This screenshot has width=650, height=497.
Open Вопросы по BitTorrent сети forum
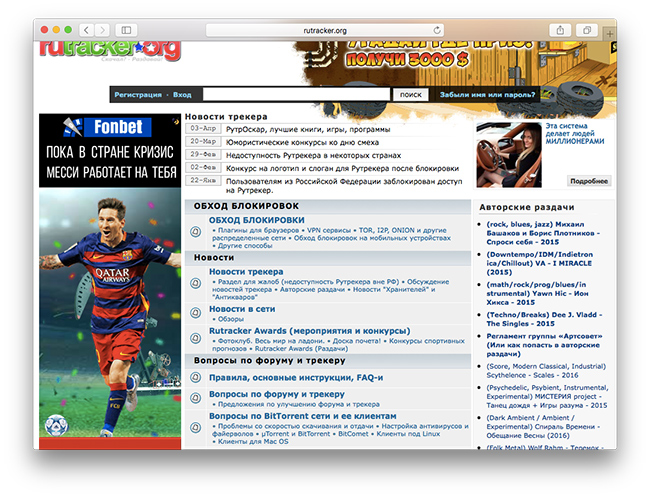pos(303,416)
